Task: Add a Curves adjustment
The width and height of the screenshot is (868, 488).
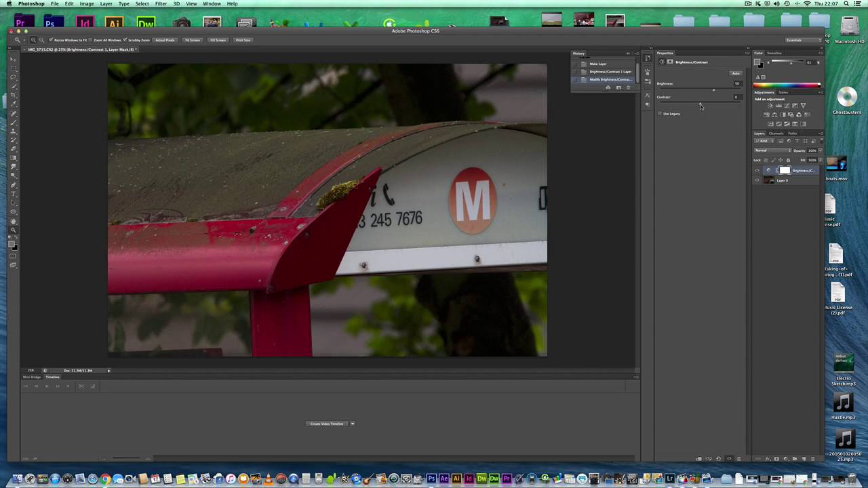Action: 787,106
